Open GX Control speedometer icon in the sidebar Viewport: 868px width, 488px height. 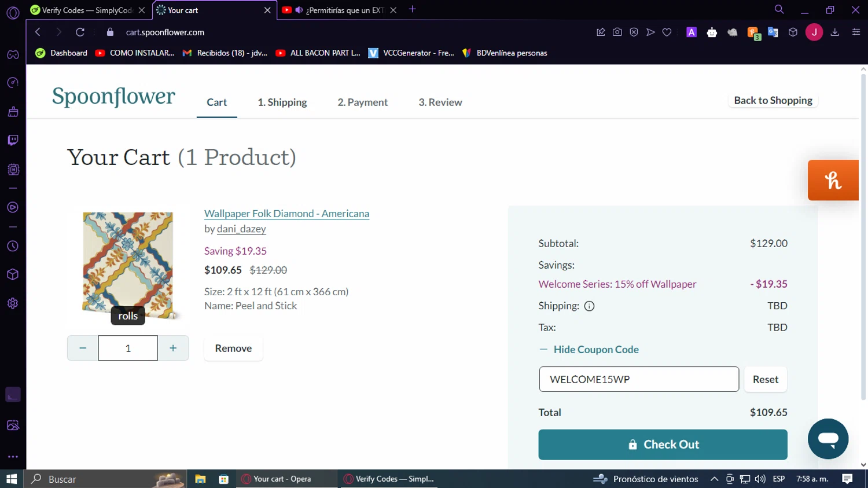13,83
